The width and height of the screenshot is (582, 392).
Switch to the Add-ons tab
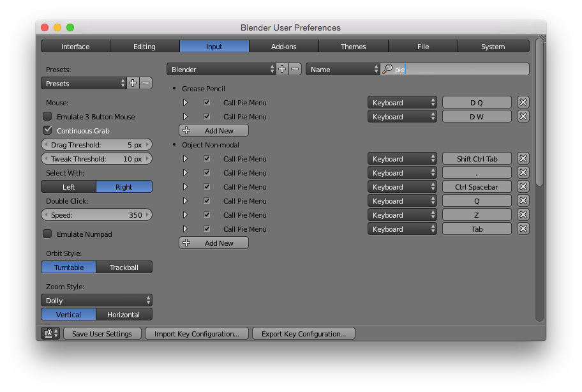[283, 47]
